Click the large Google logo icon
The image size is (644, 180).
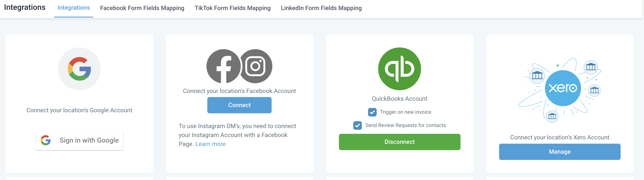pyautogui.click(x=79, y=69)
